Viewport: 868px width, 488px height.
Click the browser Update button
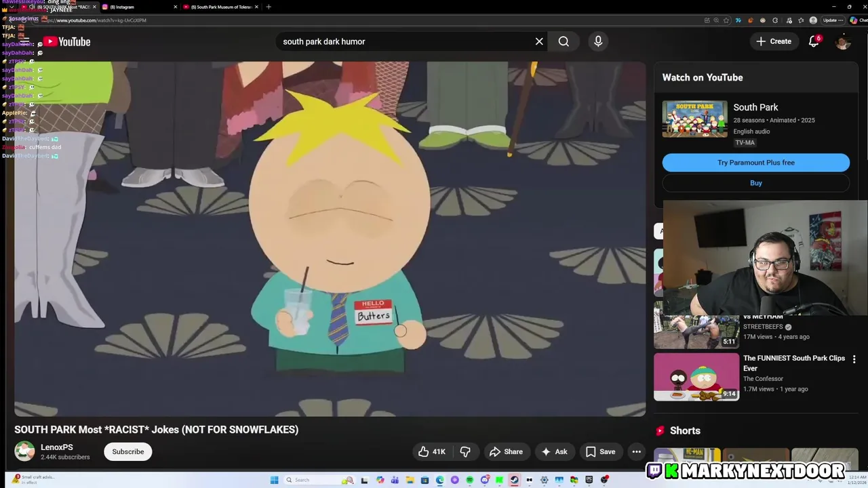point(833,20)
